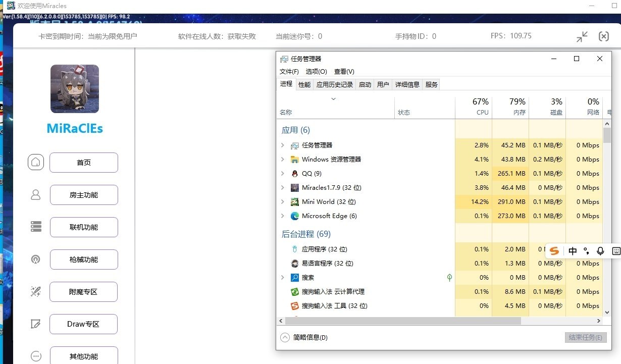Click the Windows 资源管理器 folder icon
This screenshot has height=364, width=621.
pyautogui.click(x=295, y=160)
